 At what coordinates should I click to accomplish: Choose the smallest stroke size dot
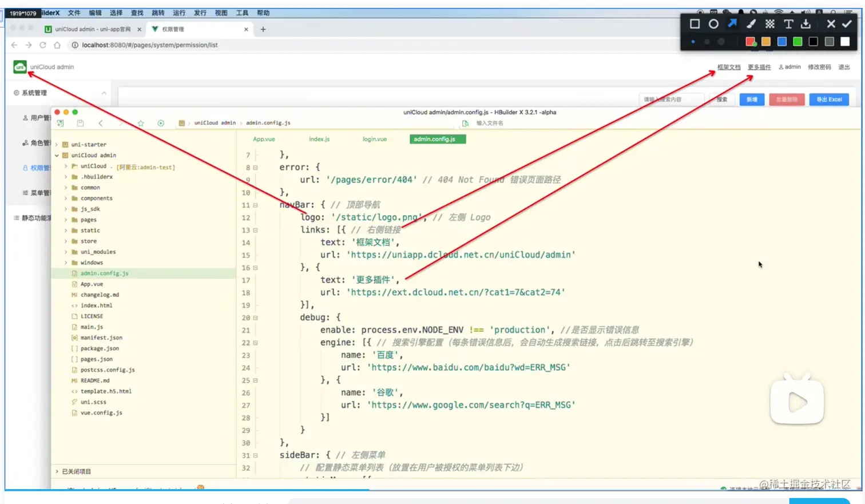tap(693, 42)
